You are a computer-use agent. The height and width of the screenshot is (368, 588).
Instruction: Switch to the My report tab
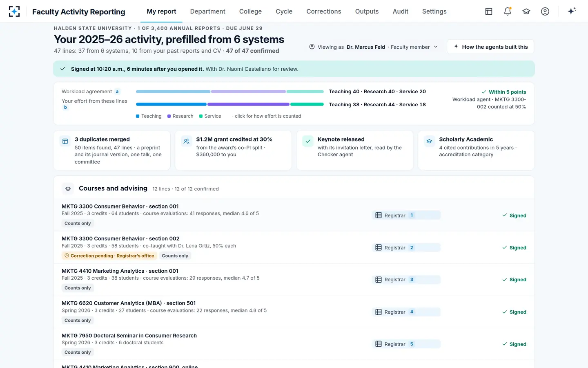pos(161,11)
